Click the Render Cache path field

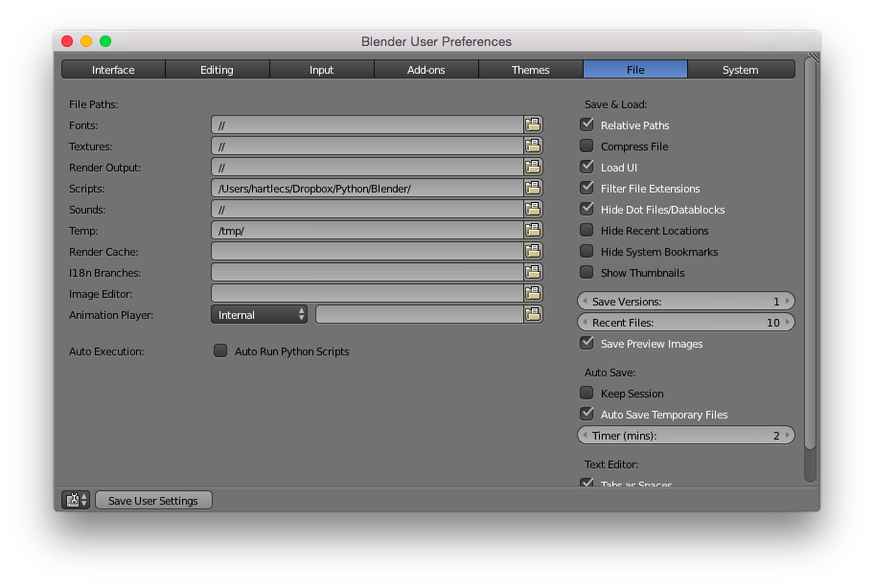(367, 251)
